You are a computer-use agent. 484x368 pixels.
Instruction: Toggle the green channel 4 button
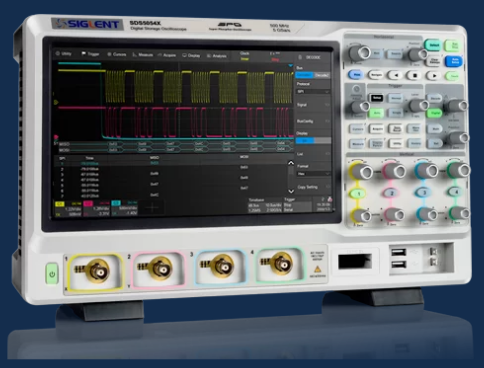pos(456,192)
